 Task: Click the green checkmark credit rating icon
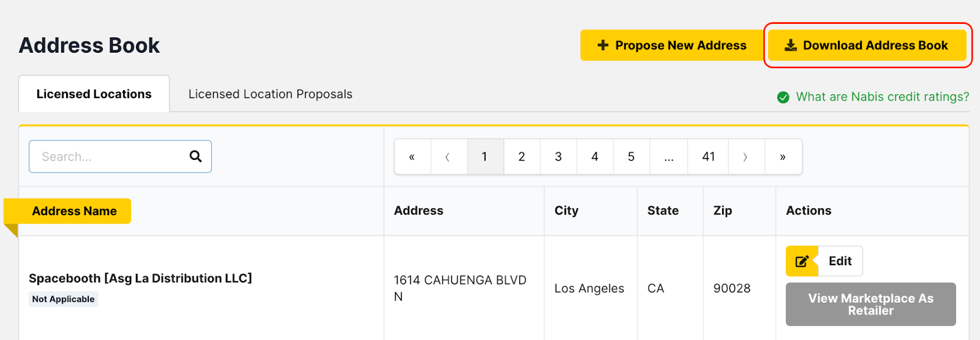pyautogui.click(x=783, y=97)
